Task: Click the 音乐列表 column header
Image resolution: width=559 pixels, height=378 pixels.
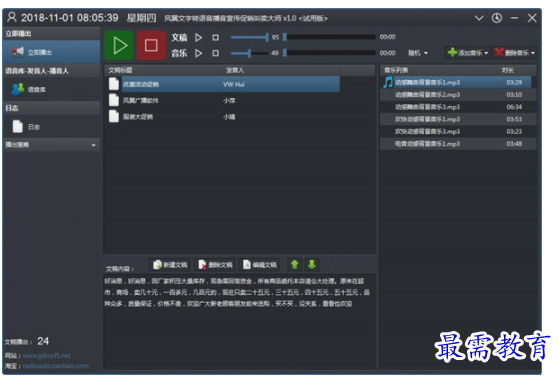Action: coord(396,70)
